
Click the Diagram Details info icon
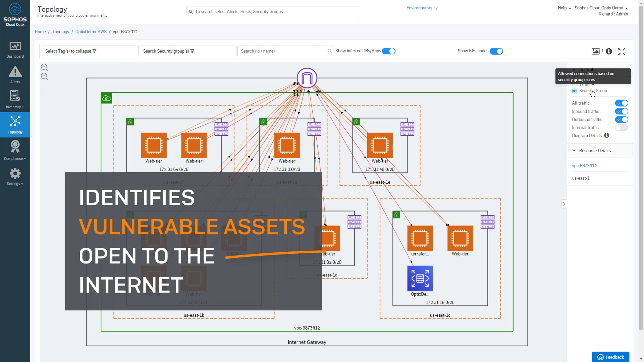click(606, 135)
